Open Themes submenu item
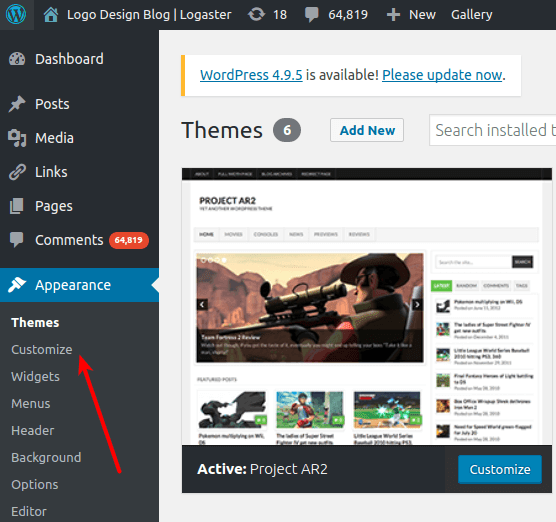The image size is (556, 522). 35,323
